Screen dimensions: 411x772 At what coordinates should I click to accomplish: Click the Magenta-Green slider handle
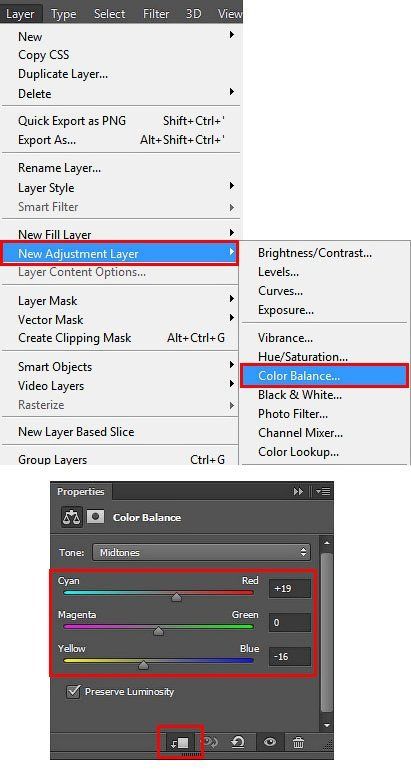(158, 631)
